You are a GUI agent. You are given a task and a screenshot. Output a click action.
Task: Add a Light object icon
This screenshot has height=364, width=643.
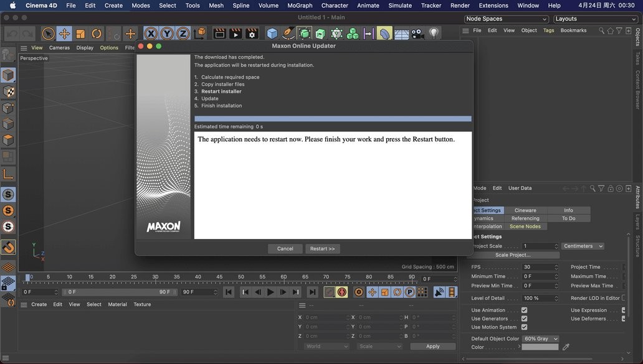[x=434, y=34]
